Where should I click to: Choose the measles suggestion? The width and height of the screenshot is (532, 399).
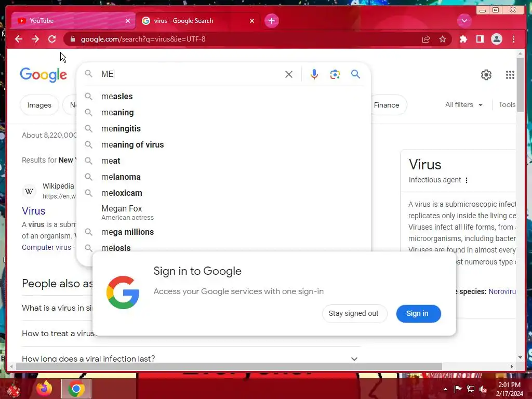224,96
